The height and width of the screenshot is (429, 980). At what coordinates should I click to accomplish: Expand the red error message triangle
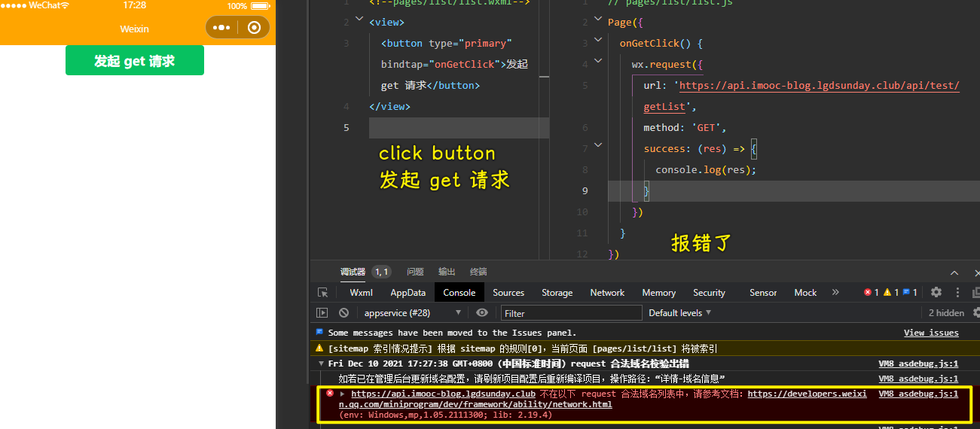coord(343,394)
